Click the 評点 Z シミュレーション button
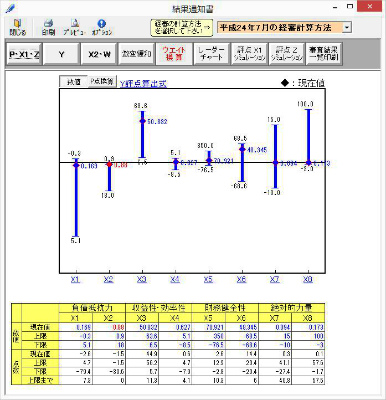The height and width of the screenshot is (400, 386). 286,54
